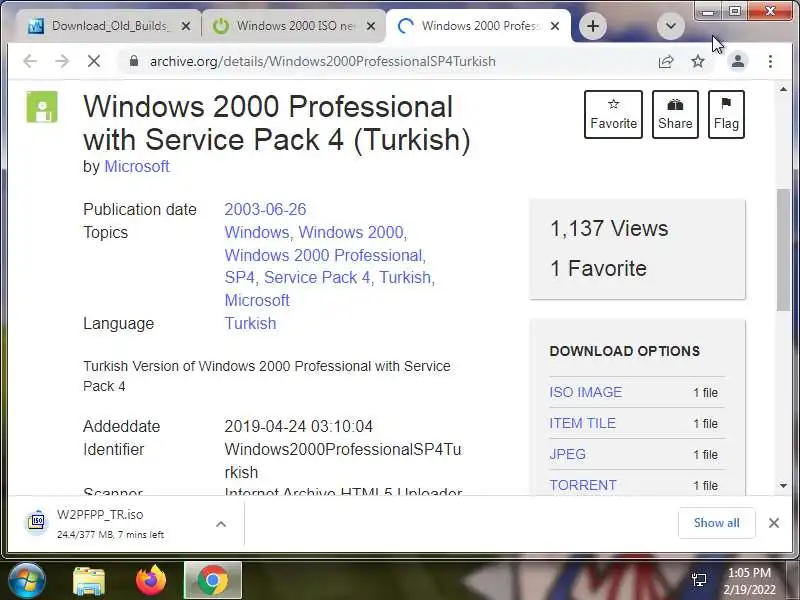800x600 pixels.
Task: Click the address bar URL
Action: [322, 61]
